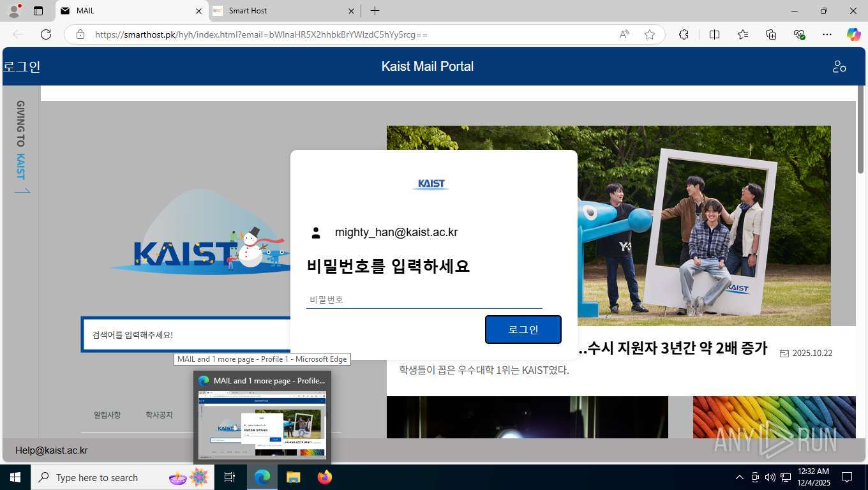Viewport: 868px width, 490px height.
Task: Click the Edge profile avatar icon
Action: pyautogui.click(x=13, y=11)
